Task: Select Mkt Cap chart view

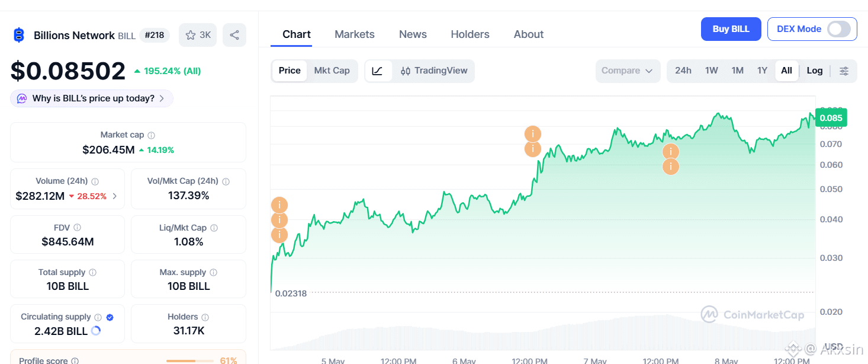Action: pyautogui.click(x=332, y=71)
